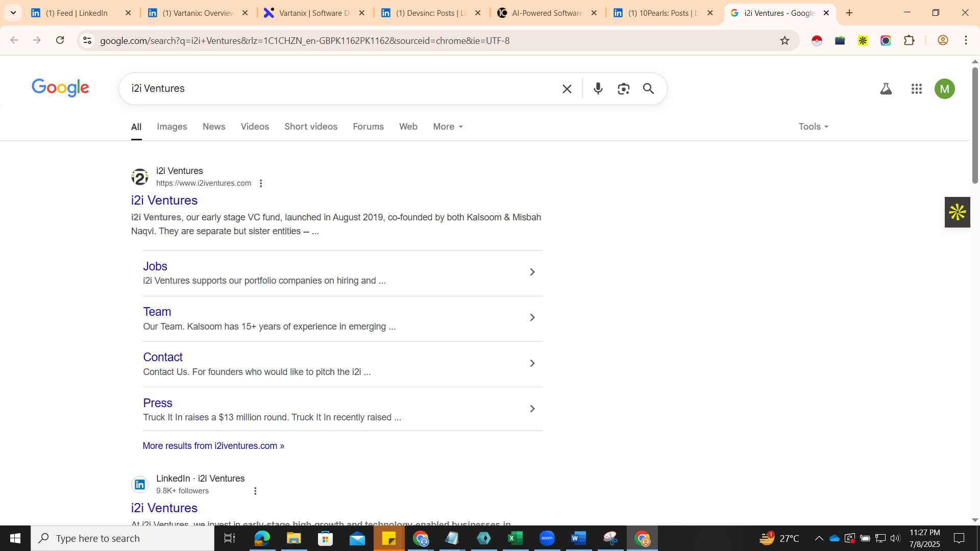Open the i2i Ventures website result title
The image size is (980, 551).
click(x=164, y=201)
